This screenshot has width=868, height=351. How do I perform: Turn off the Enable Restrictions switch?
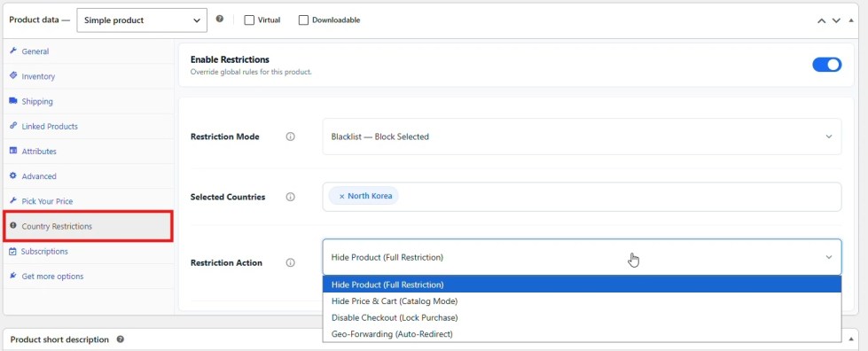click(826, 64)
